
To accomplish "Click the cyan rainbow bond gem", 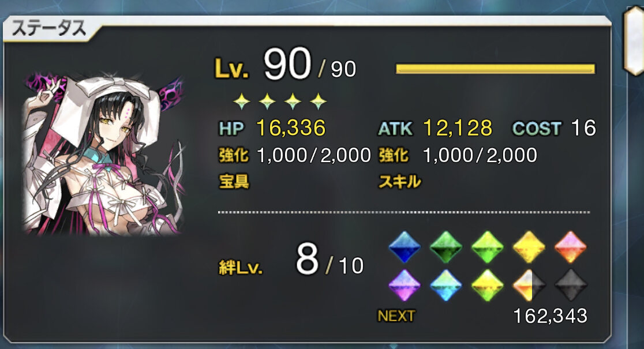I will pyautogui.click(x=446, y=285).
